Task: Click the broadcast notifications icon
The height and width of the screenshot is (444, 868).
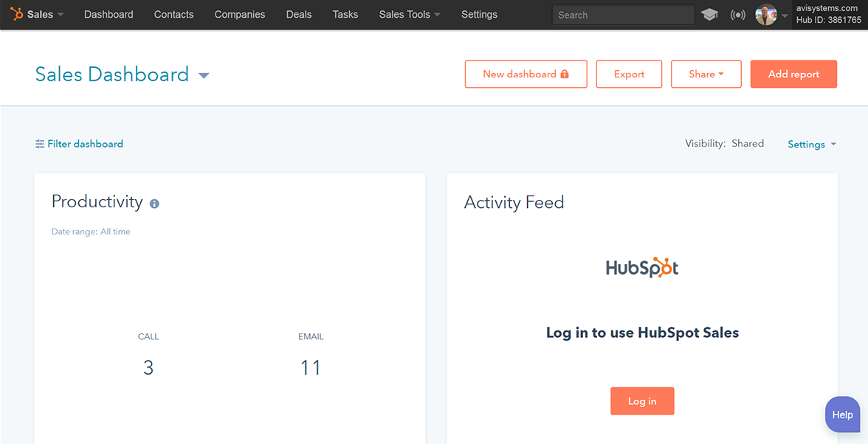Action: click(737, 15)
